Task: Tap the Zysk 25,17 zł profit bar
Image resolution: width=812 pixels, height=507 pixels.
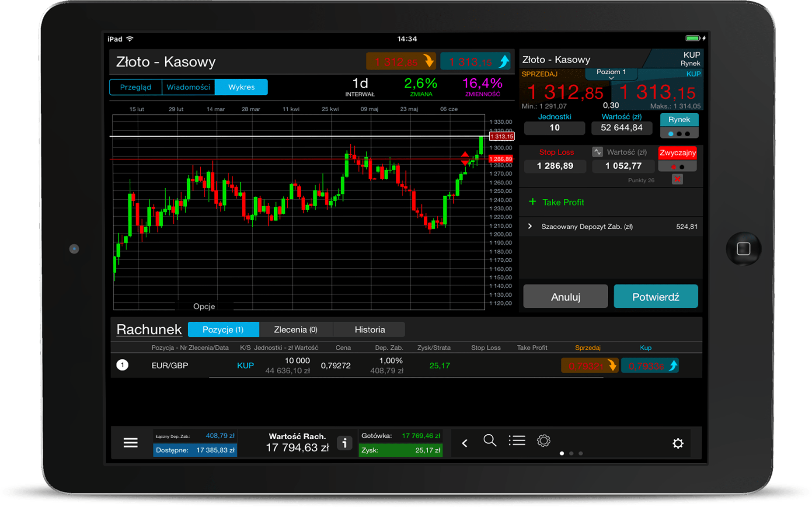Action: pyautogui.click(x=401, y=450)
